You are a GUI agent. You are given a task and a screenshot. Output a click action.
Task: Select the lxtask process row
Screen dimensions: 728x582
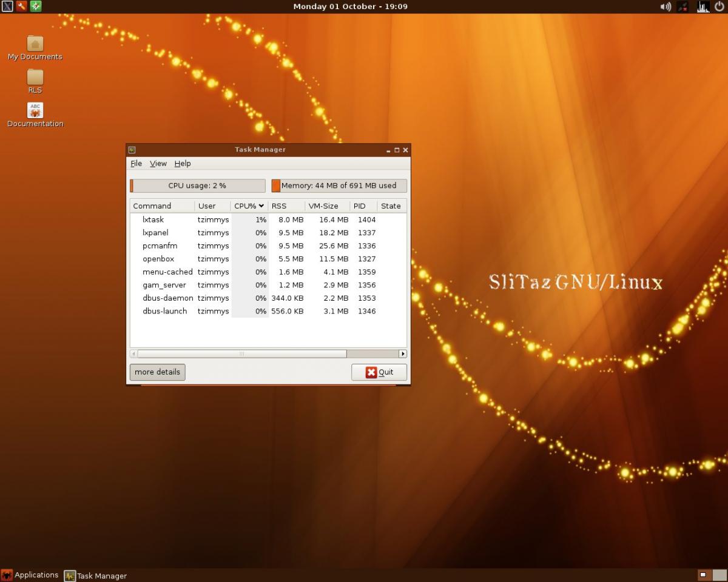pyautogui.click(x=268, y=220)
